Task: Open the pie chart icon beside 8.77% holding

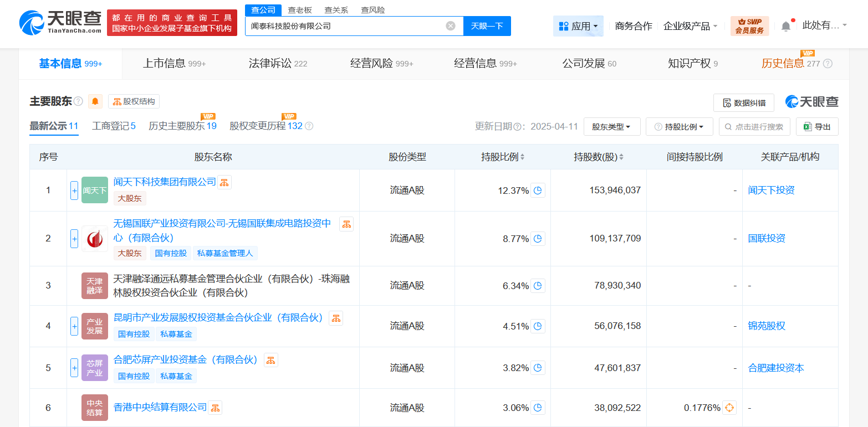Action: pos(537,239)
